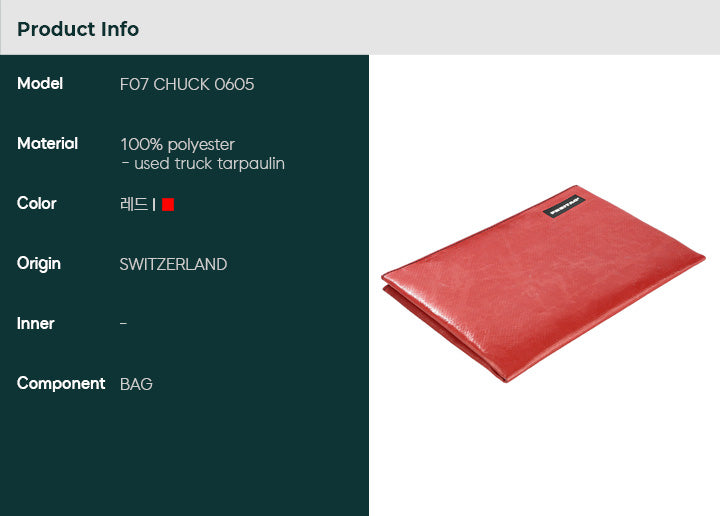Click the BAG component value
The width and height of the screenshot is (720, 516).
tap(136, 384)
